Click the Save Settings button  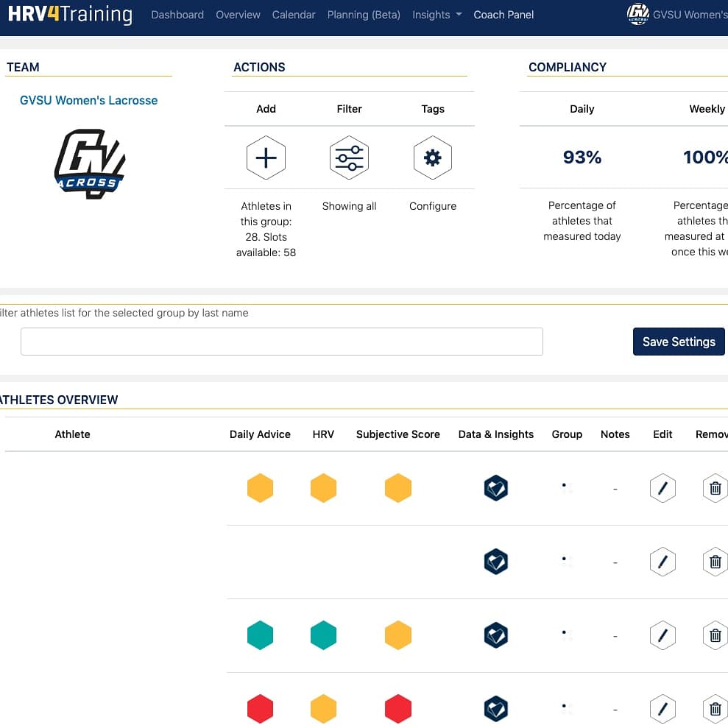click(x=679, y=342)
